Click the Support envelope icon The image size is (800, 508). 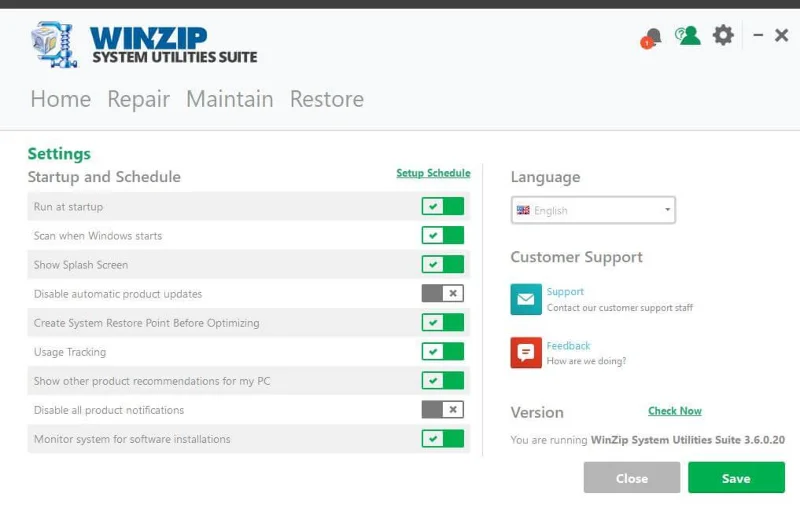click(x=526, y=299)
